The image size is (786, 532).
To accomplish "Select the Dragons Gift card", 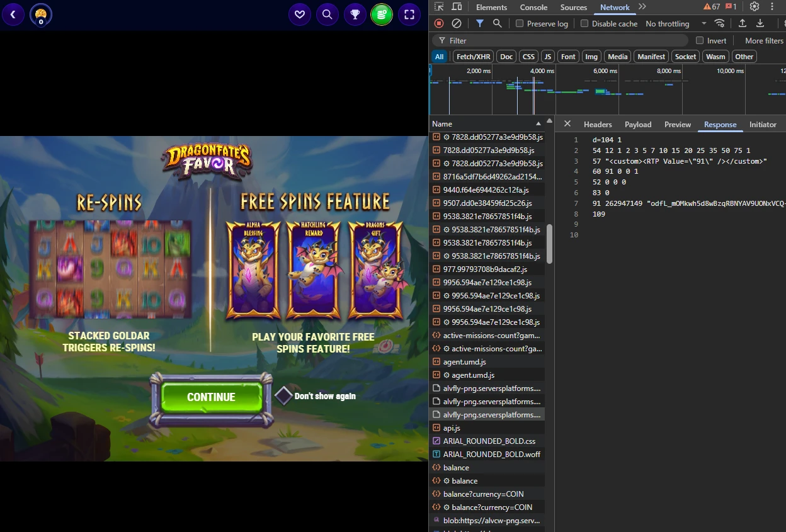I will click(376, 270).
